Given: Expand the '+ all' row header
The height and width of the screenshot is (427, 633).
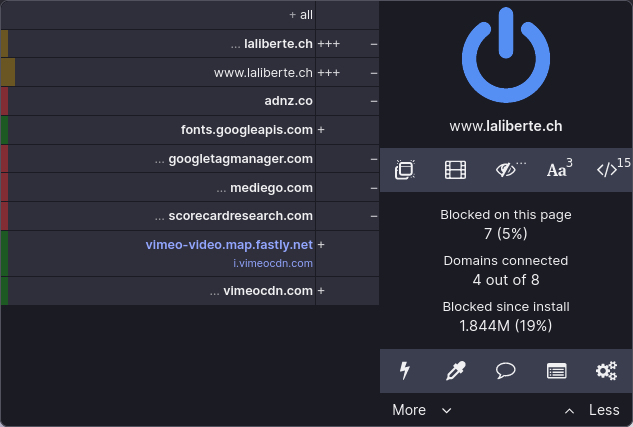Looking at the screenshot, I should pos(300,15).
